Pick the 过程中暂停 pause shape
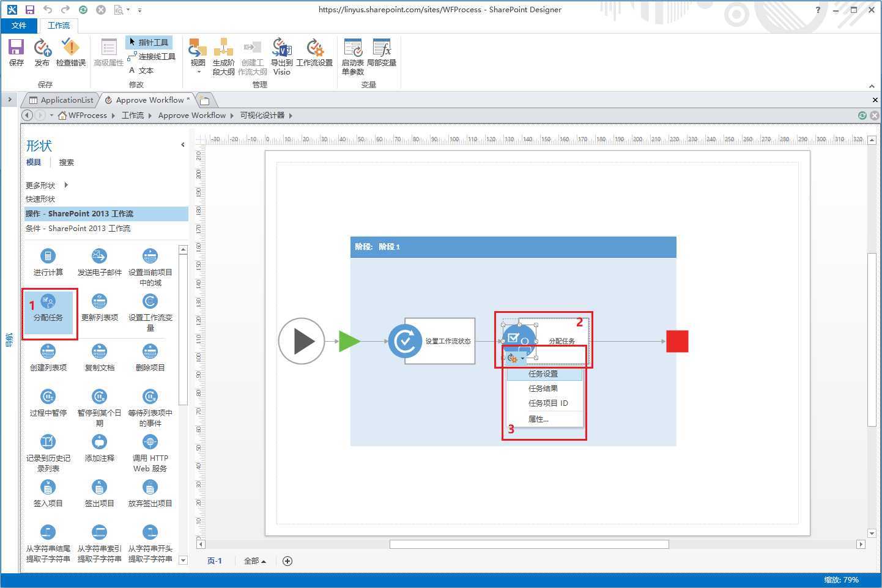Screen dimensions: 882x588 click(x=48, y=403)
